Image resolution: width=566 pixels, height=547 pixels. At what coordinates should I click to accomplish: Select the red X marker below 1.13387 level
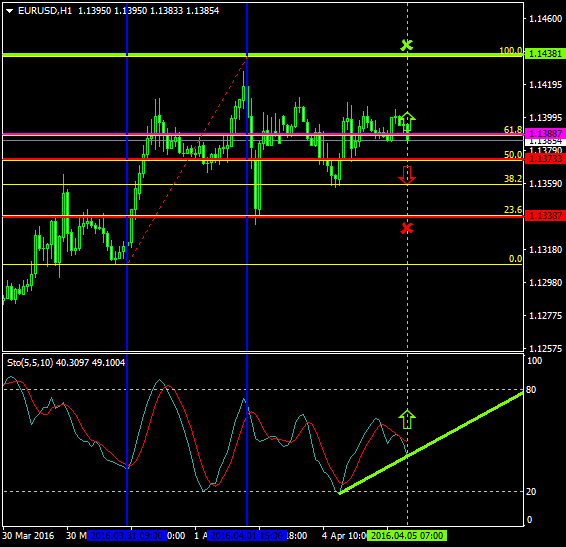[x=407, y=228]
